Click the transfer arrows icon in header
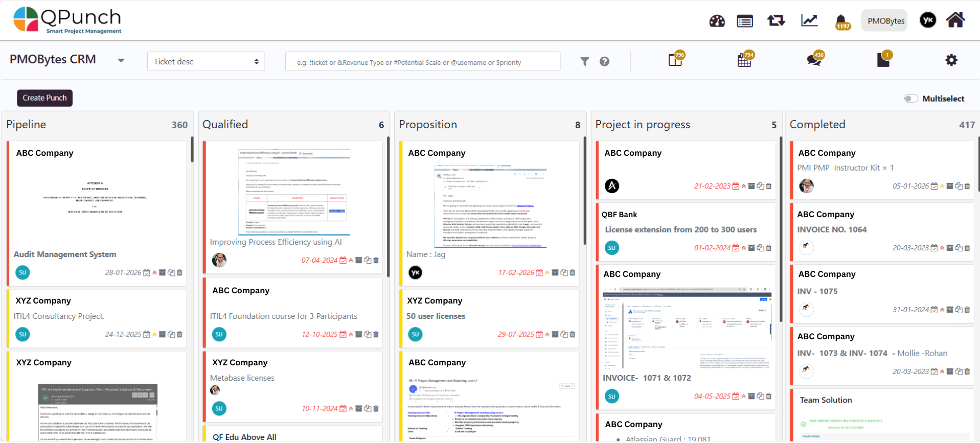980x443 pixels. (776, 21)
